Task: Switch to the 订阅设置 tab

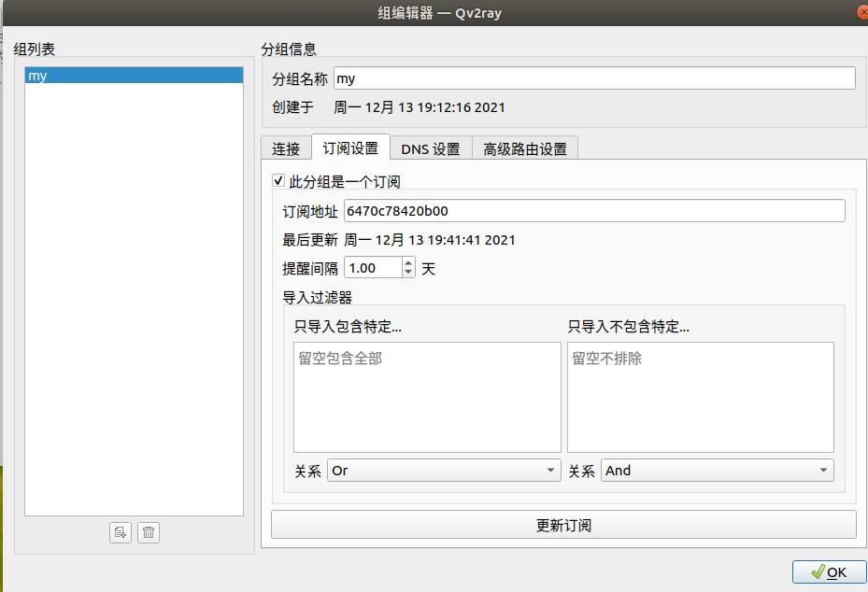Action: click(350, 148)
